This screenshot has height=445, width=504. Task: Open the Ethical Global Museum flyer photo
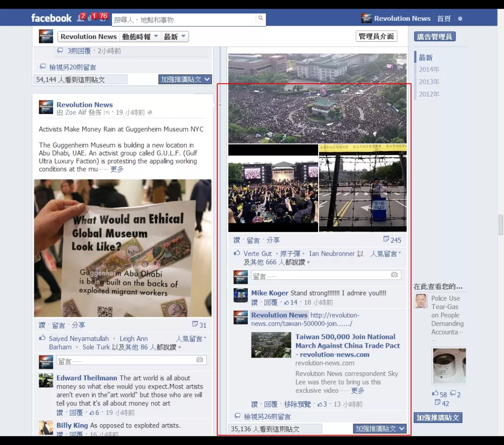[x=123, y=248]
